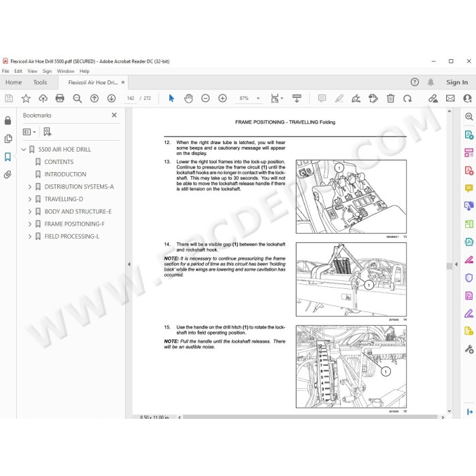Image resolution: width=476 pixels, height=476 pixels.
Task: Open the find text magnifier tool
Action: pos(77,99)
